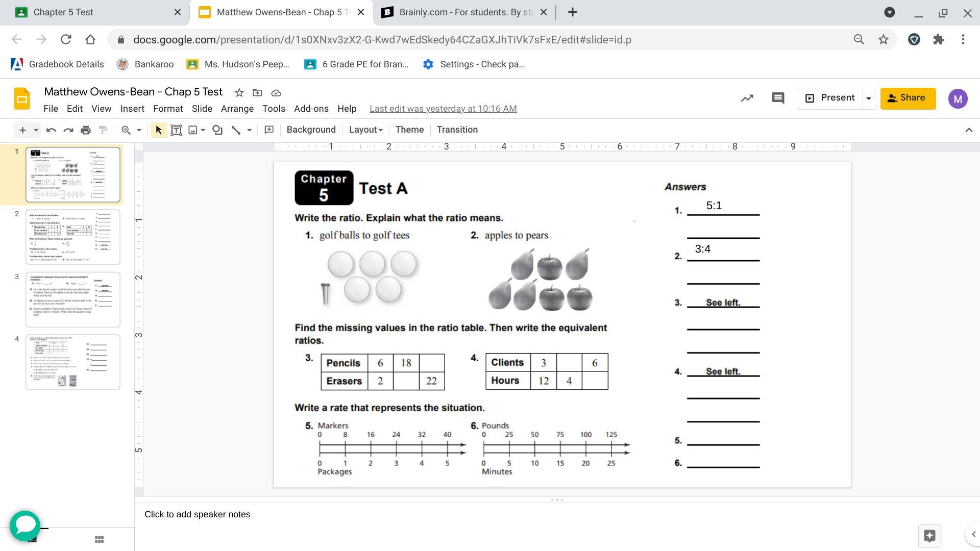Select the Line tool icon
The image size is (980, 551).
point(236,130)
